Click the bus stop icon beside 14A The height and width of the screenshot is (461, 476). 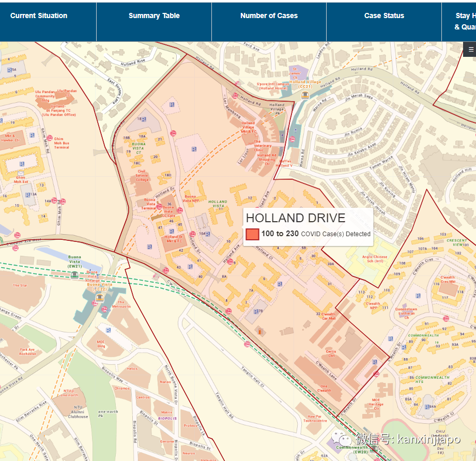pos(55,201)
